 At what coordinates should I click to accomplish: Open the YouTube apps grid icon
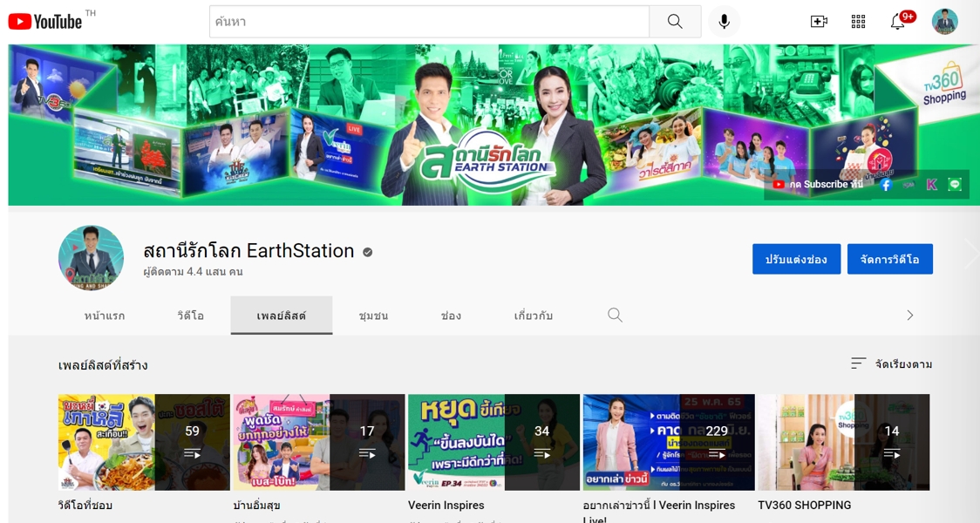858,22
